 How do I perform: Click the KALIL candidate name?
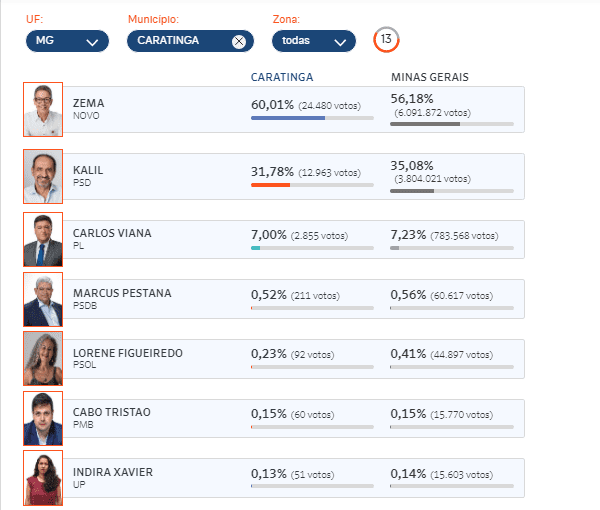(x=88, y=170)
